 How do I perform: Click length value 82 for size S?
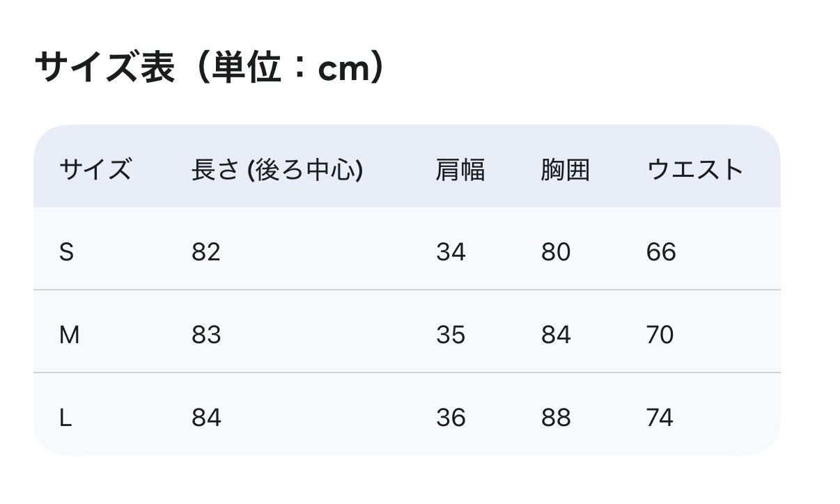[x=205, y=252]
